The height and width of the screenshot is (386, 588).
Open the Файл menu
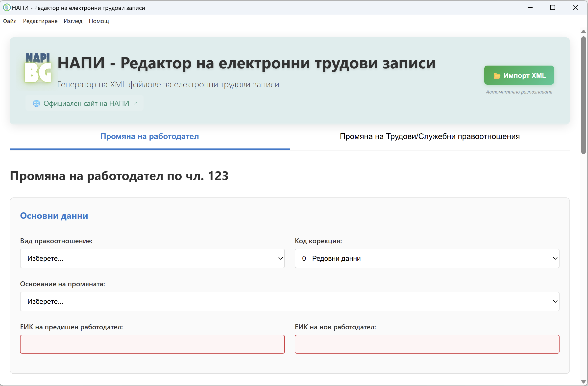tap(10, 21)
